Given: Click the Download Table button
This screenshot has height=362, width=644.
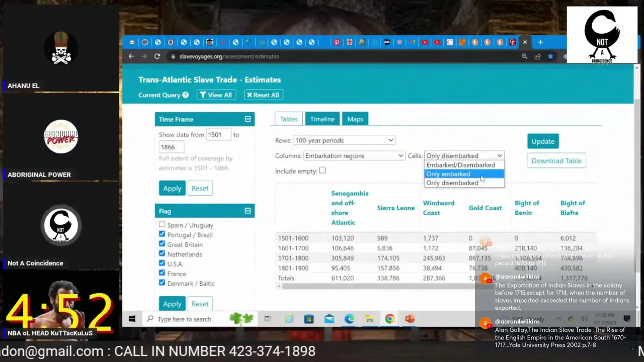Looking at the screenshot, I should [x=556, y=161].
